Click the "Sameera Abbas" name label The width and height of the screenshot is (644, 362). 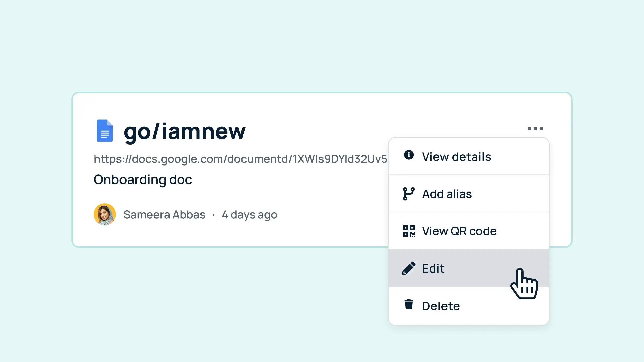(164, 215)
